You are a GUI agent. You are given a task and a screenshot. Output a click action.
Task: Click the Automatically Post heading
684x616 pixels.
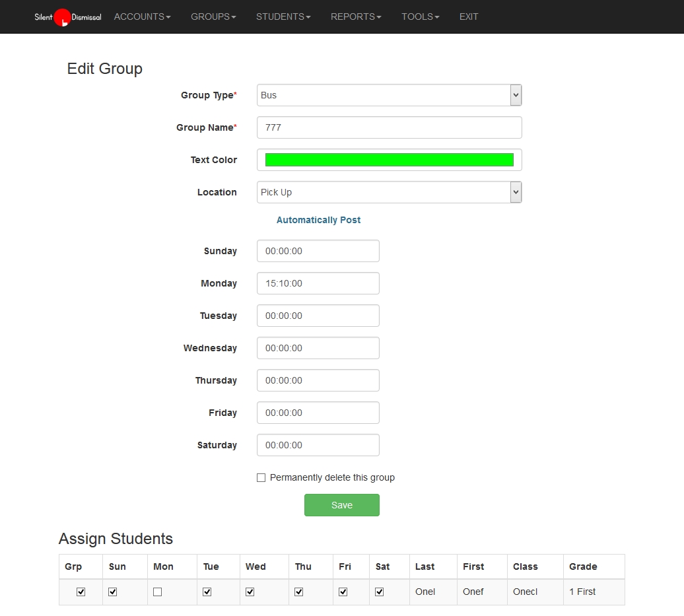tap(318, 220)
